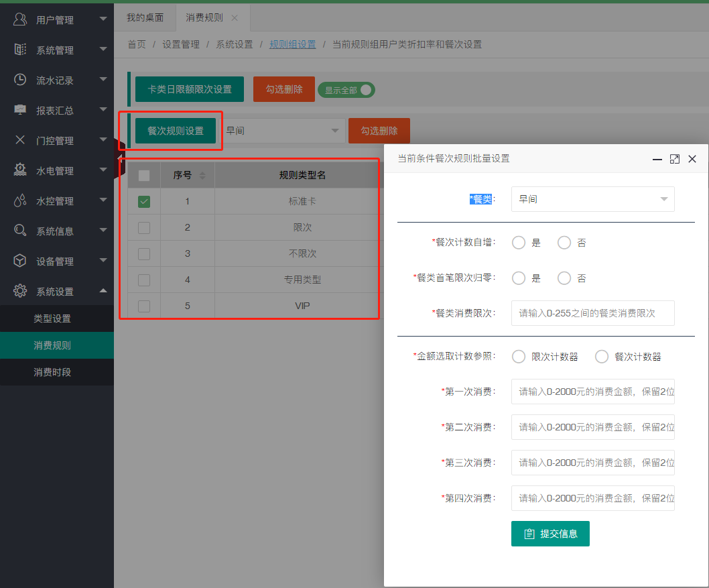
Task: Click the 报表汇总 report icon
Action: tap(19, 110)
